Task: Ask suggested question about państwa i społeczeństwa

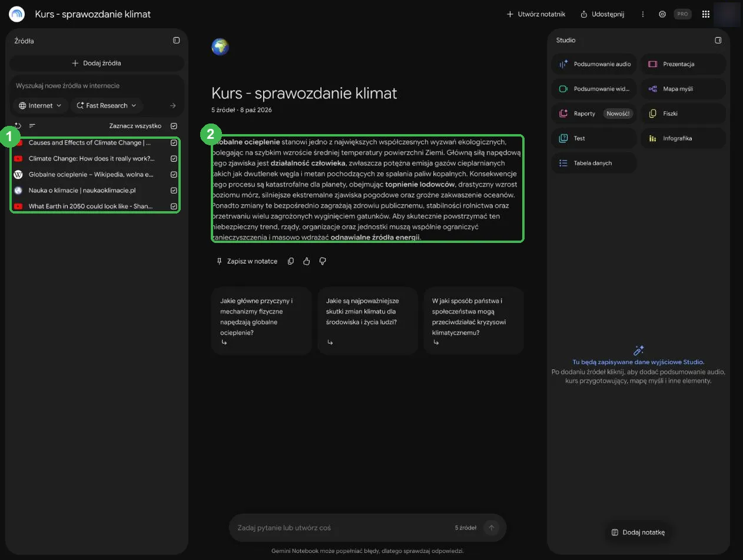Action: point(473,321)
